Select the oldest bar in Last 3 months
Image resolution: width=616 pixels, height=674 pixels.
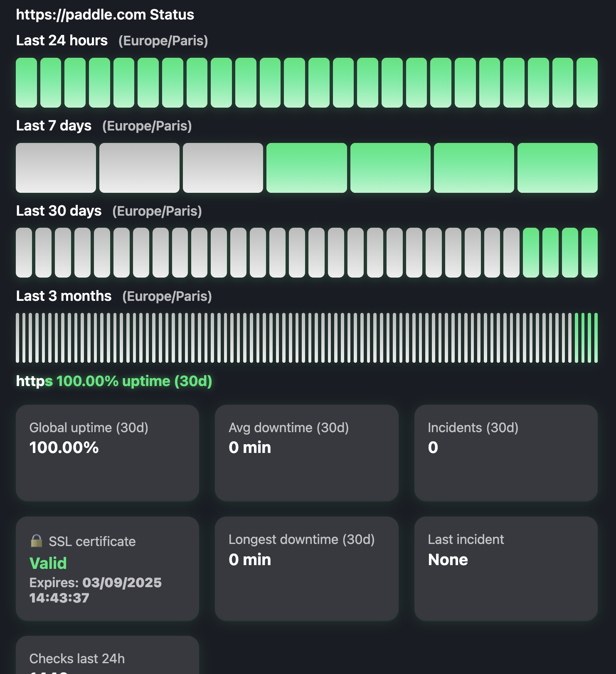17,338
